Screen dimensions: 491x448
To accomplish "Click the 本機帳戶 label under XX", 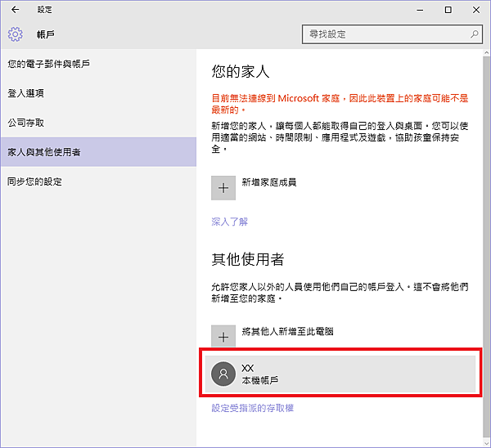I will [260, 380].
